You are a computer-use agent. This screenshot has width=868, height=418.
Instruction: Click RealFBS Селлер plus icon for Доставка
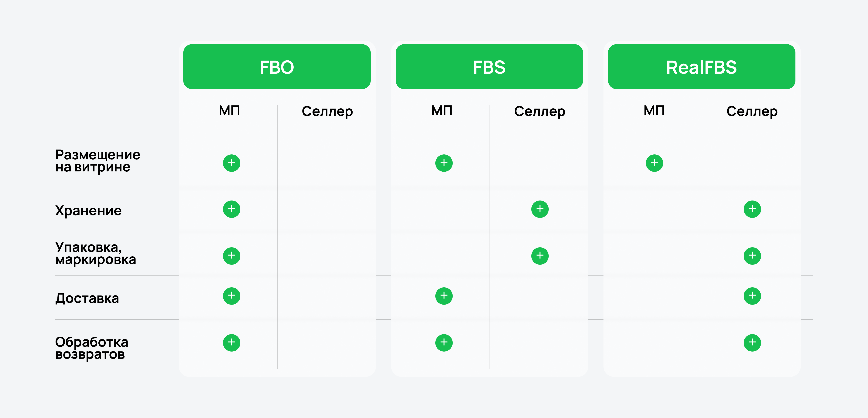click(x=752, y=296)
